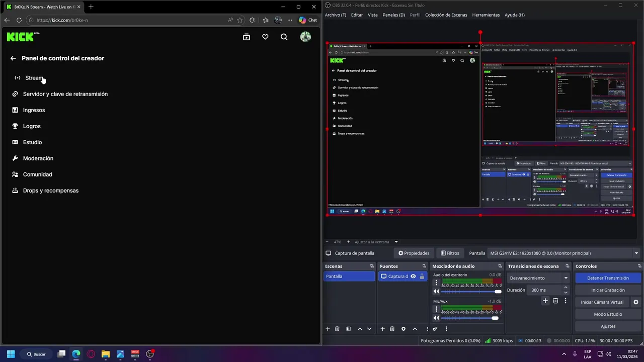This screenshot has height=362, width=644.
Task: Open the Paneles menu in OBS
Action: pos(393,15)
